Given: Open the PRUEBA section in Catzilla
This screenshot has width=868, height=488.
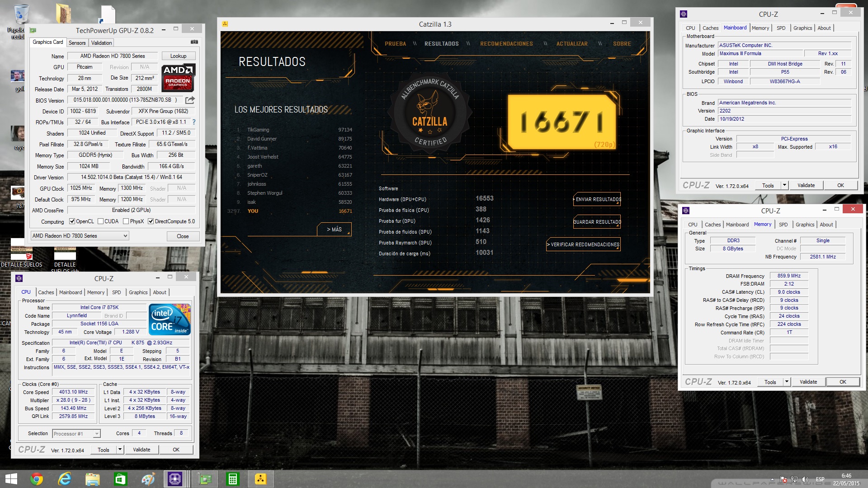Looking at the screenshot, I should pos(396,44).
